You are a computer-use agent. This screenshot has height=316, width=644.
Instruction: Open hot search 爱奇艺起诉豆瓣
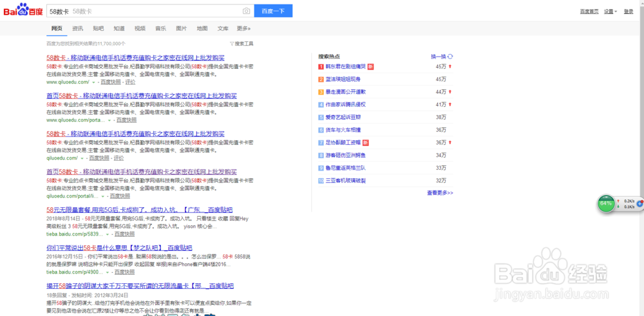343,117
